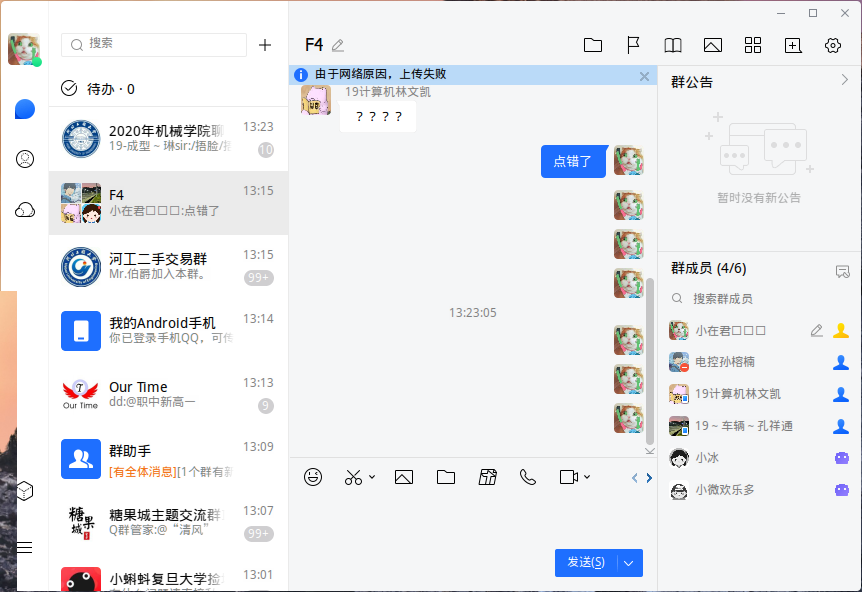This screenshot has height=592, width=862.
Task: Toggle the 待办 todo checkmark
Action: click(69, 88)
